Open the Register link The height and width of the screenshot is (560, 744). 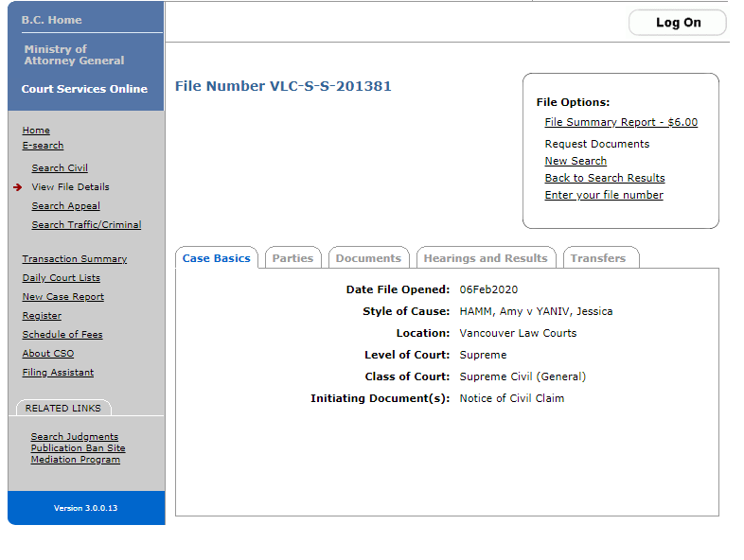(42, 316)
